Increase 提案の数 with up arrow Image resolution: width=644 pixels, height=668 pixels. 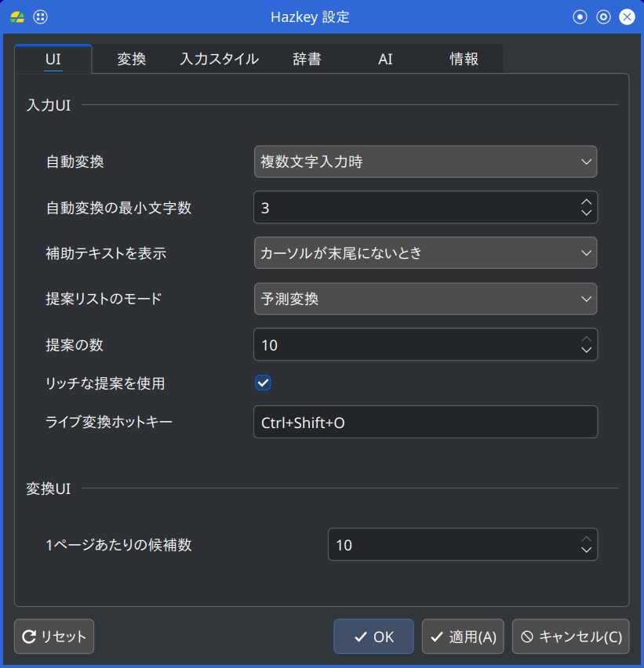click(x=587, y=339)
